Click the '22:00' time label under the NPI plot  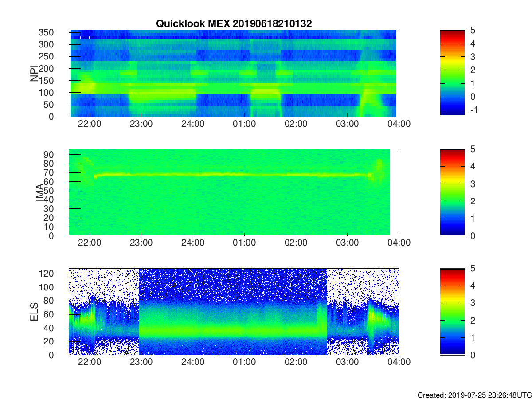tap(90, 124)
